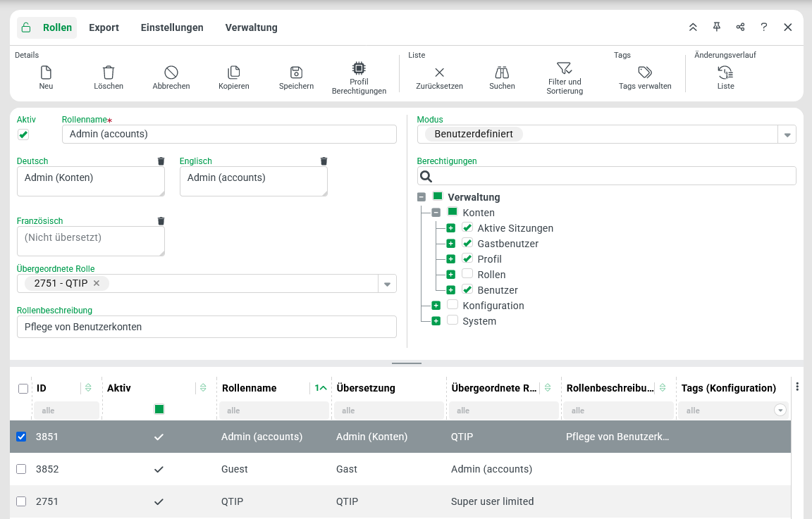Check the System permission checkbox
Image resolution: width=812 pixels, height=519 pixels.
pyautogui.click(x=452, y=320)
